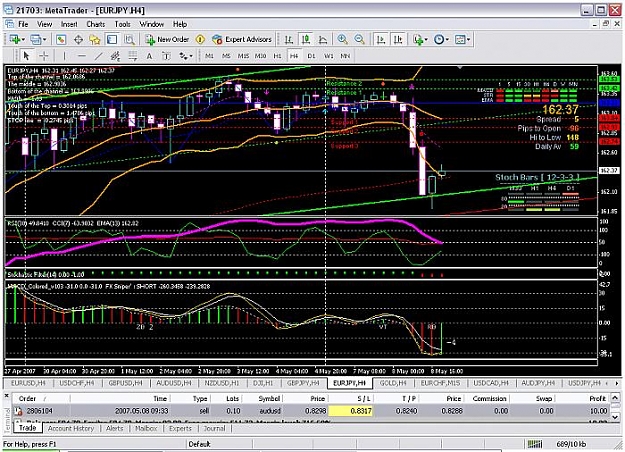The width and height of the screenshot is (625, 452).
Task: Click the connection bars icon in status bar
Action: pyautogui.click(x=535, y=444)
